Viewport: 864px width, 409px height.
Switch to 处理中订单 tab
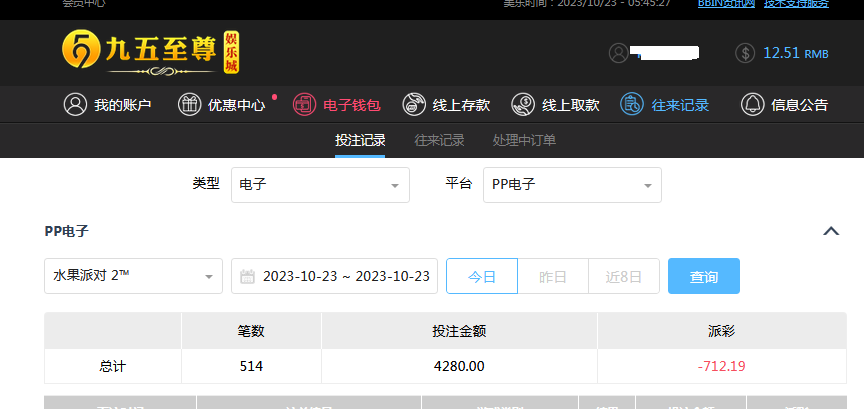[x=524, y=141]
